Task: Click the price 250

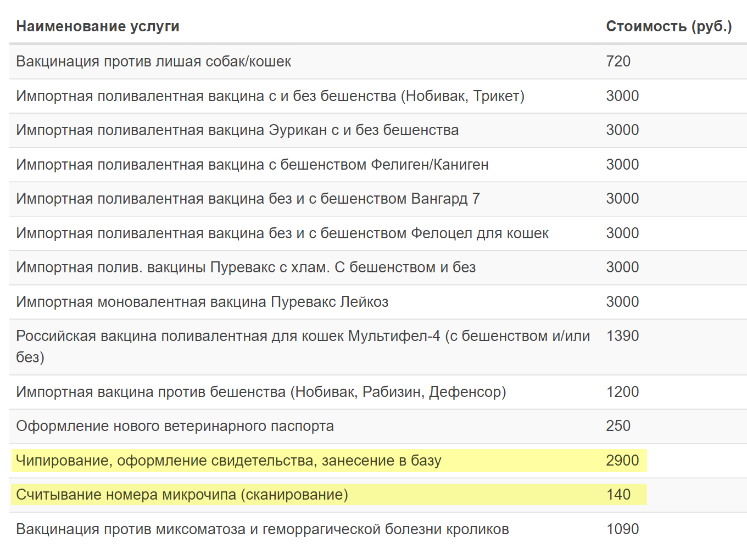Action: [x=618, y=426]
